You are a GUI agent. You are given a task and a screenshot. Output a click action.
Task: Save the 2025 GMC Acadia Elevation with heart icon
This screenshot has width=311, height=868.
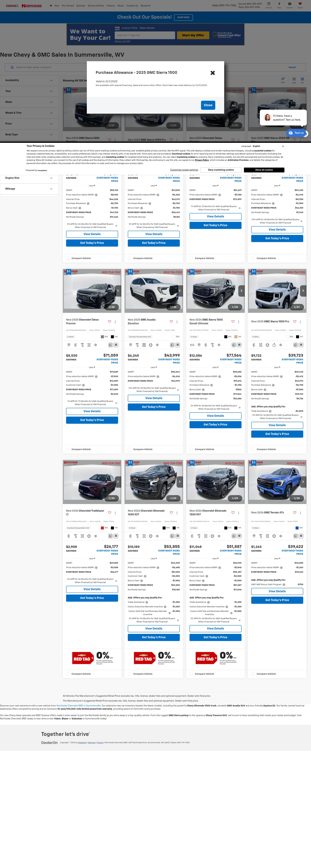(171, 321)
